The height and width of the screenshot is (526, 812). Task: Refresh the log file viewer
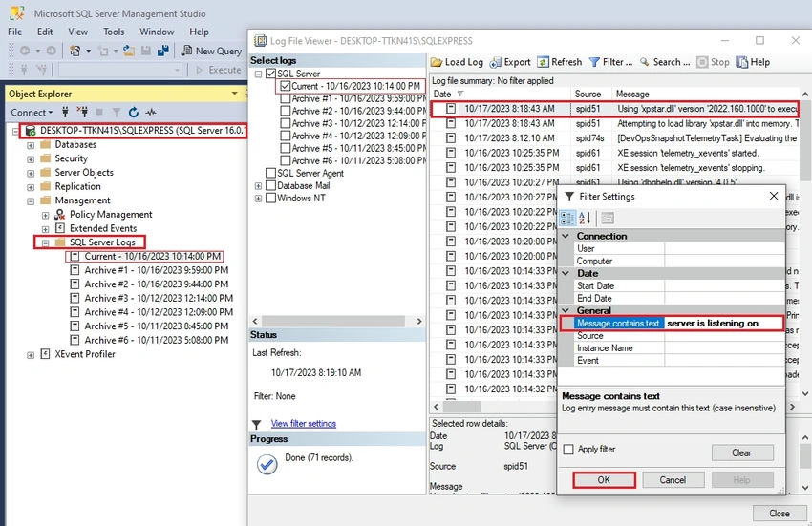[x=560, y=62]
